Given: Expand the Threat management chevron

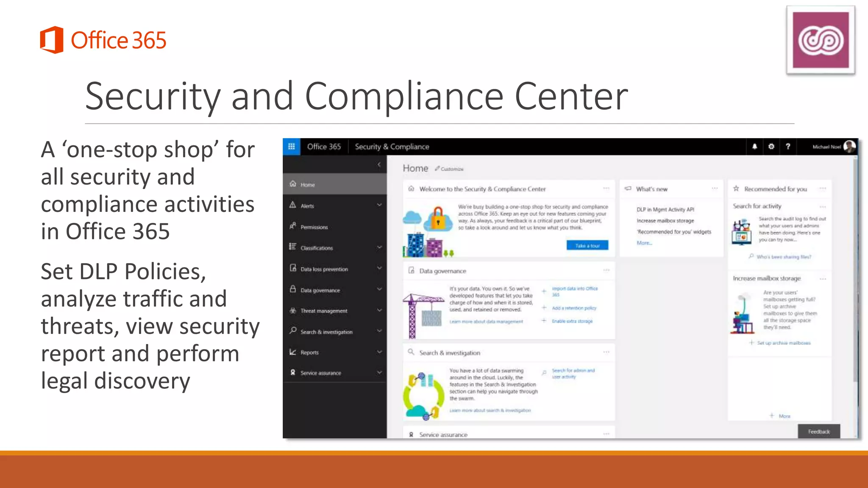Looking at the screenshot, I should click(379, 310).
